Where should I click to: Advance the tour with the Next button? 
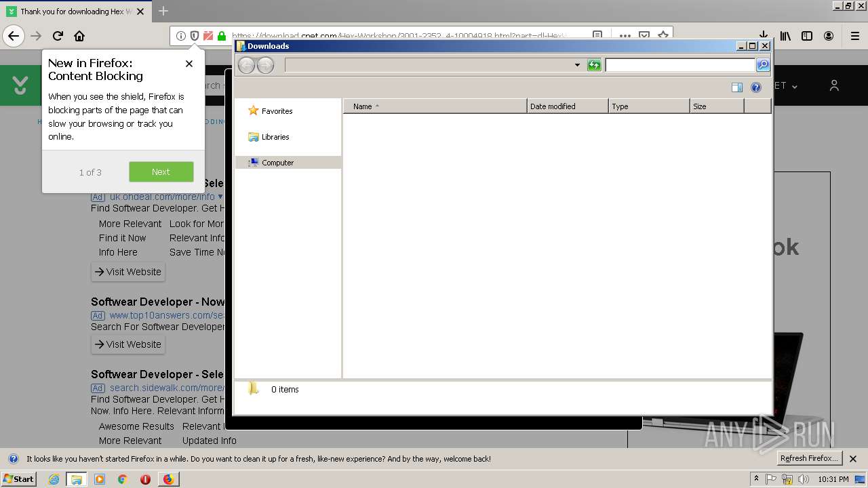(x=161, y=171)
